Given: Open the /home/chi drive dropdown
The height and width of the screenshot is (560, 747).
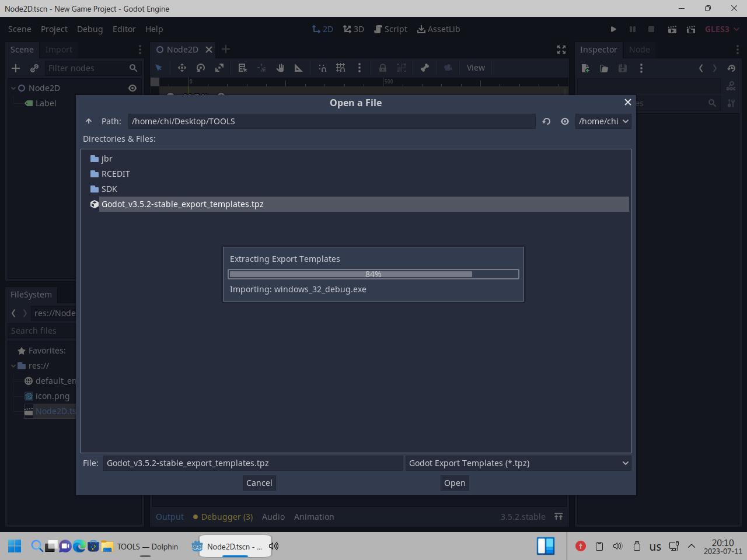Looking at the screenshot, I should 603,121.
